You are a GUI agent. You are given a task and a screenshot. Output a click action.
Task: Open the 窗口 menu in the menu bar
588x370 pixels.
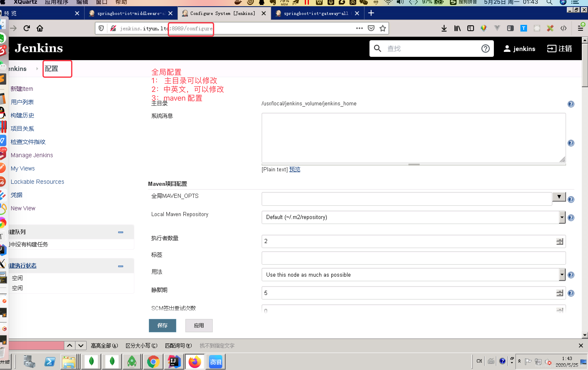(x=102, y=2)
